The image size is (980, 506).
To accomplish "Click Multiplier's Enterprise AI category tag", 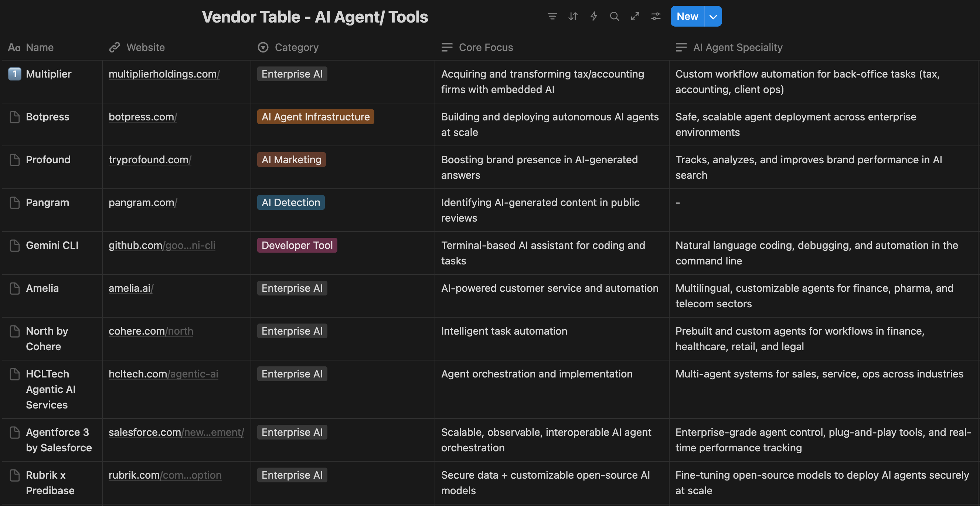I will point(292,74).
